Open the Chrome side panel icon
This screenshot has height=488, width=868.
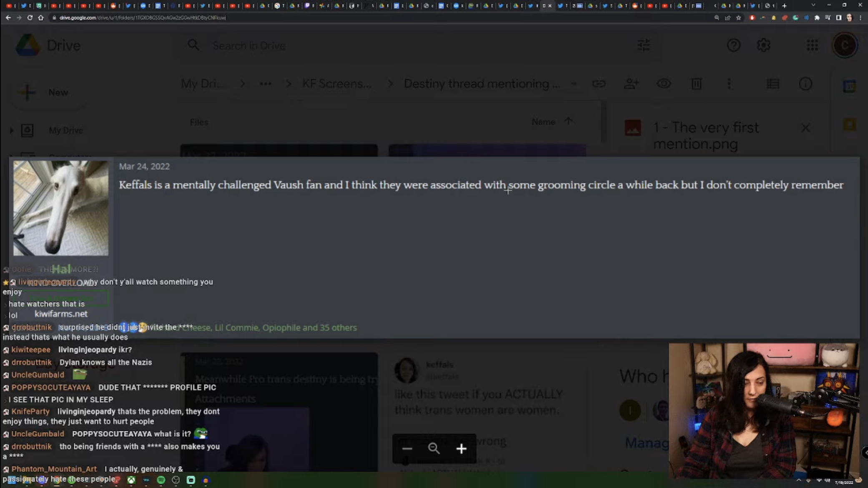pyautogui.click(x=838, y=18)
